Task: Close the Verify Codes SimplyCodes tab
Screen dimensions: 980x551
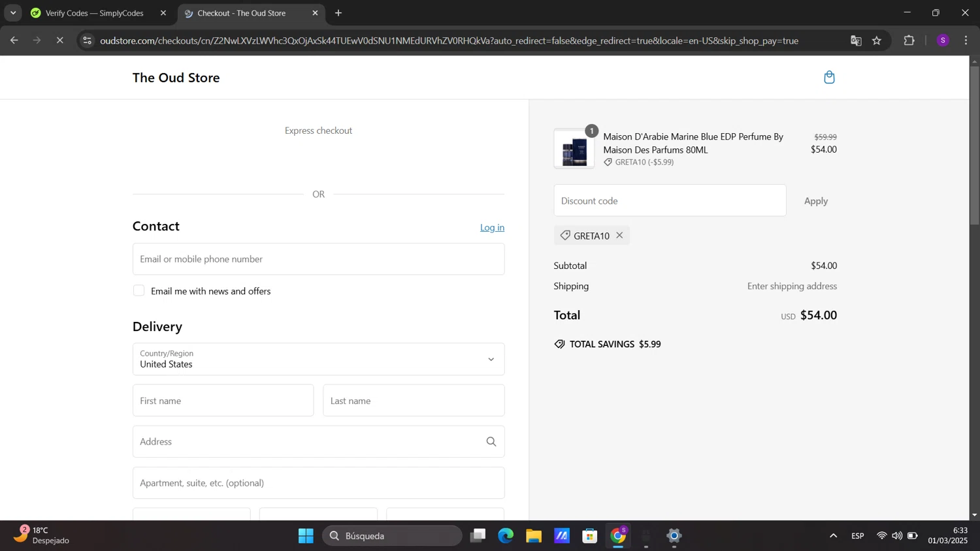Action: [163, 13]
